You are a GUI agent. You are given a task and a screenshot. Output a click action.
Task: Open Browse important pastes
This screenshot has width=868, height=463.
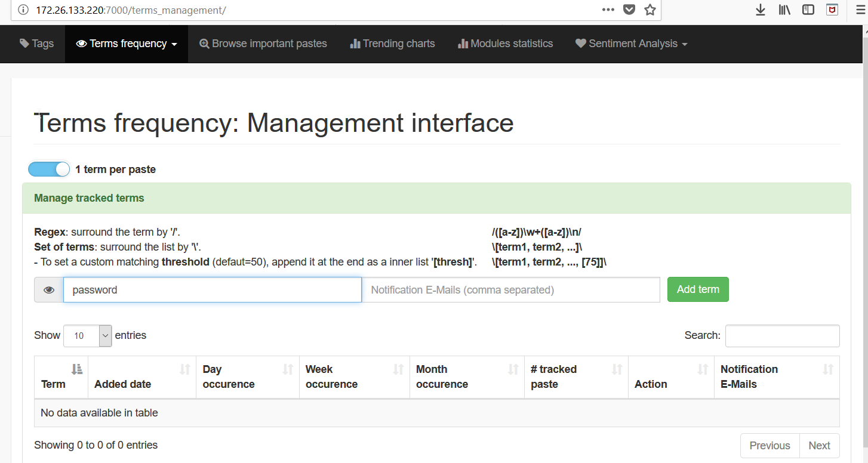click(263, 43)
